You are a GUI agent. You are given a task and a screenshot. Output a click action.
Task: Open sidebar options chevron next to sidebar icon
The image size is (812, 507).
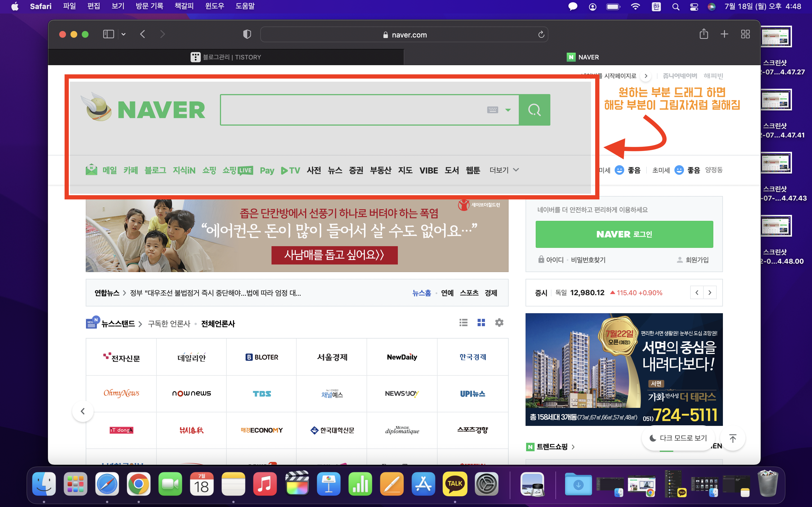click(x=123, y=34)
